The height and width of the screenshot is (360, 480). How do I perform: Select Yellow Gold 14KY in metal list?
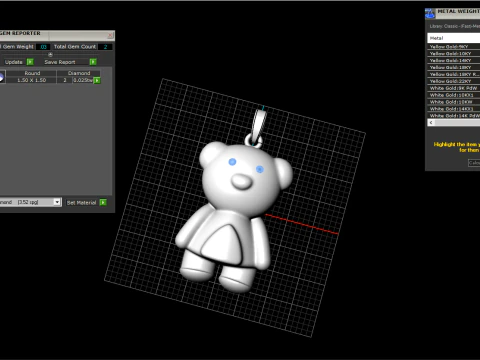point(454,60)
